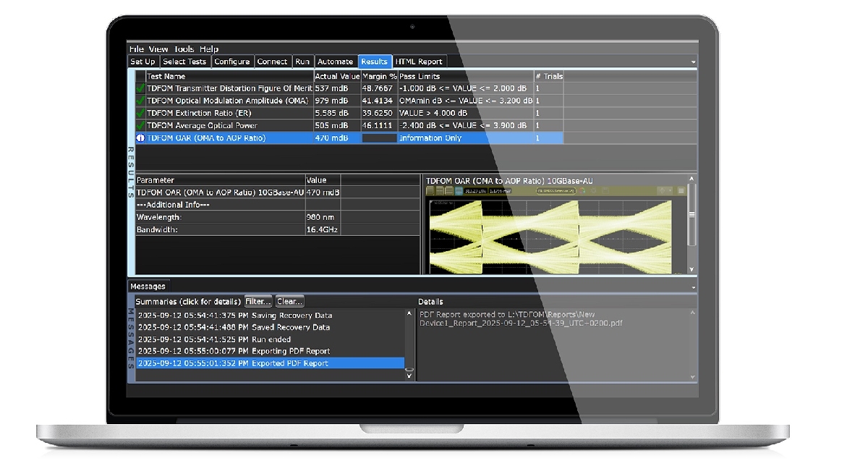This screenshot has width=868, height=469.
Task: Click the info icon on TDFOM OAR row
Action: tap(140, 138)
